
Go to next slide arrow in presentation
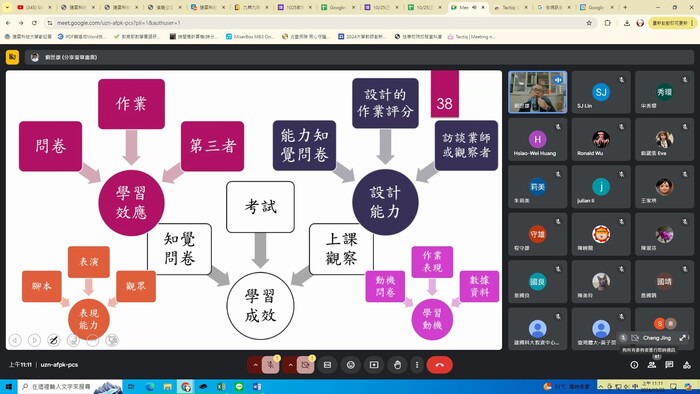point(34,340)
